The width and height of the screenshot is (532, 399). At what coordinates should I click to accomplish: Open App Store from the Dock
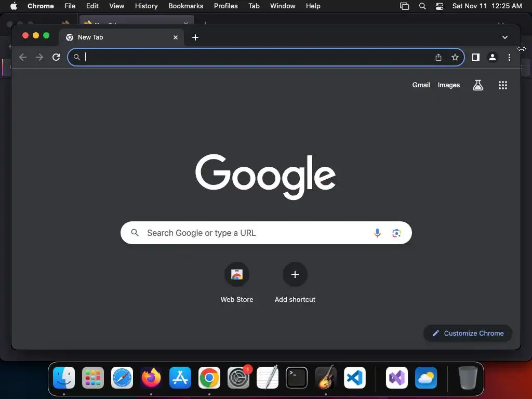(x=180, y=378)
